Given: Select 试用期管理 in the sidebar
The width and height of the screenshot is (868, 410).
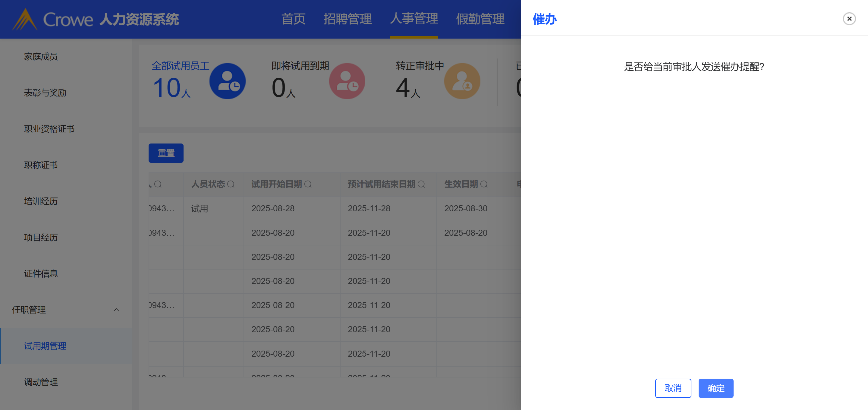Looking at the screenshot, I should coord(45,346).
